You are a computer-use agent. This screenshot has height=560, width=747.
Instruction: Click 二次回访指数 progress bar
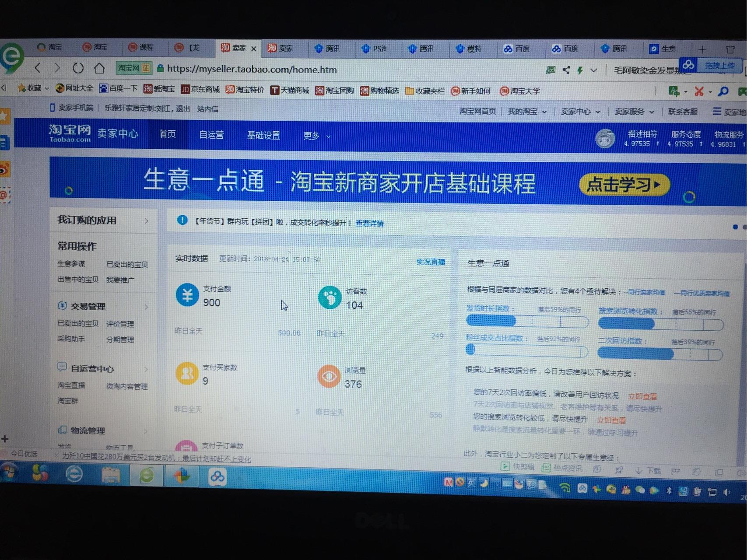(660, 354)
